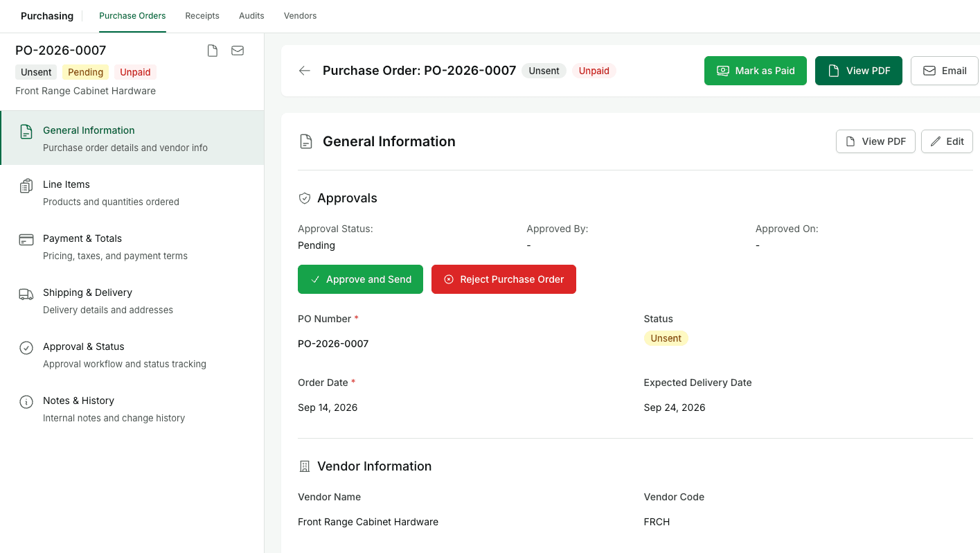The width and height of the screenshot is (980, 553).
Task: Click the General Information sidebar file icon
Action: click(26, 132)
